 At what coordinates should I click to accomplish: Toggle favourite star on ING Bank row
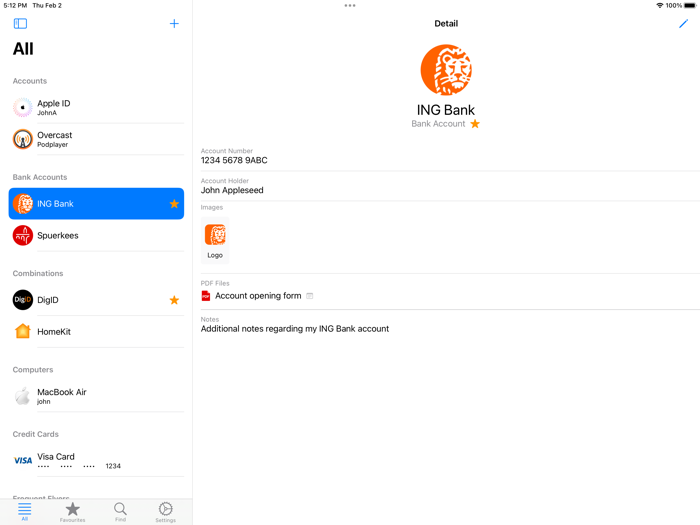174,204
